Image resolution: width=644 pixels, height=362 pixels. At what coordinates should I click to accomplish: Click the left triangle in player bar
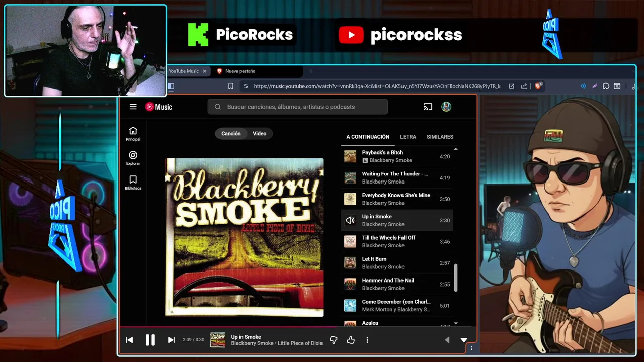click(x=447, y=340)
